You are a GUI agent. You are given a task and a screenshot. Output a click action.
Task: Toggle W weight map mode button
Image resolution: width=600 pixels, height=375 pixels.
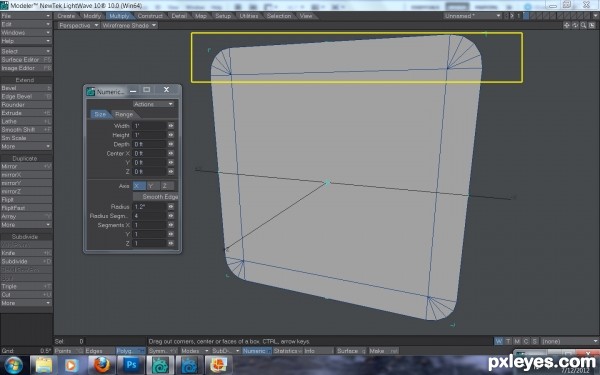click(x=499, y=341)
